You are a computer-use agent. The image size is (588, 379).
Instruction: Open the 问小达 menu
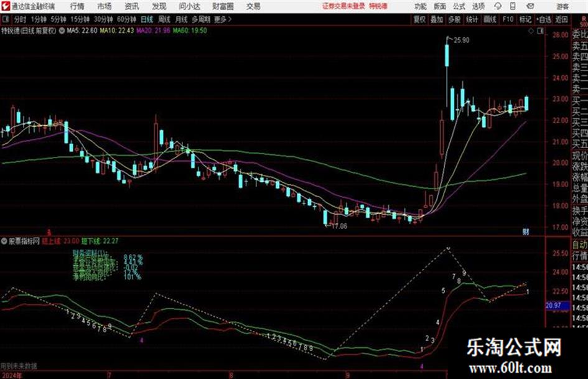coord(189,6)
